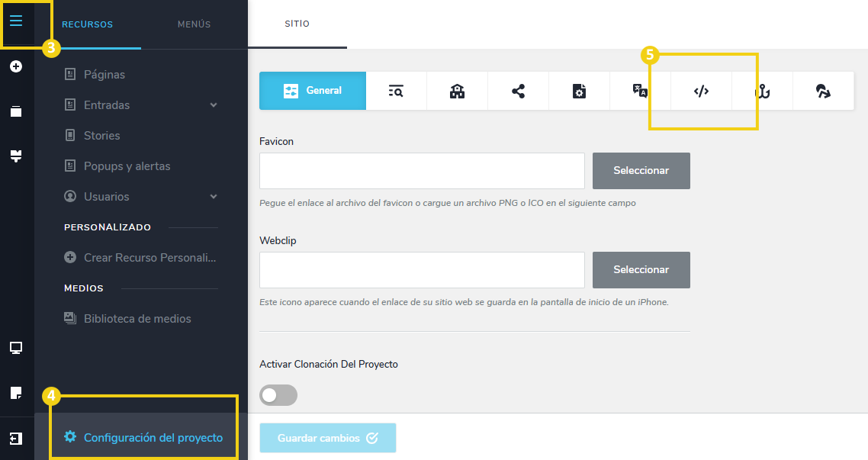The height and width of the screenshot is (460, 868).
Task: Click the languages/translation settings icon
Action: coord(640,90)
